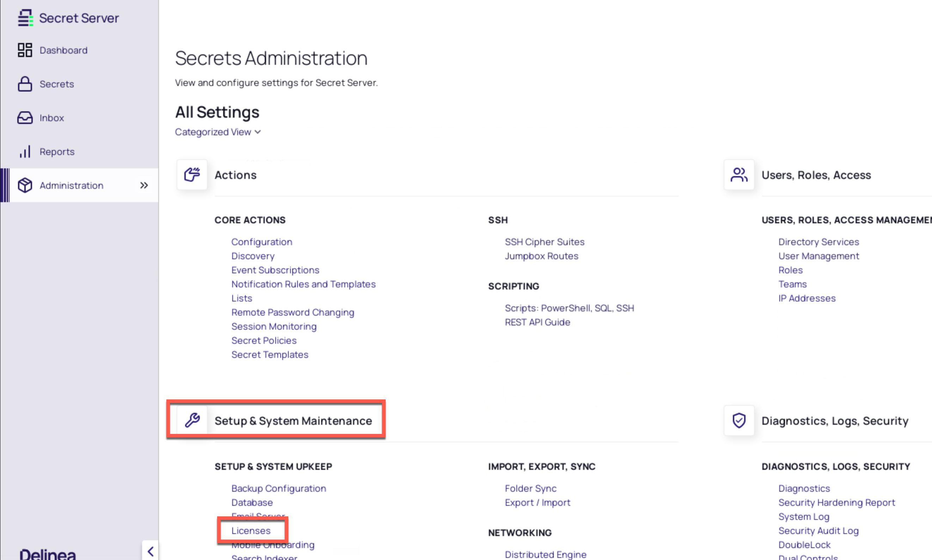Open Reports from the sidebar

pyautogui.click(x=57, y=151)
